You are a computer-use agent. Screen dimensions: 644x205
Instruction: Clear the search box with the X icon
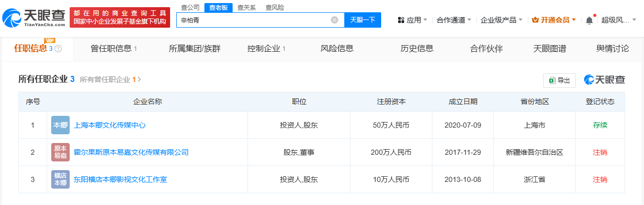[x=335, y=20]
